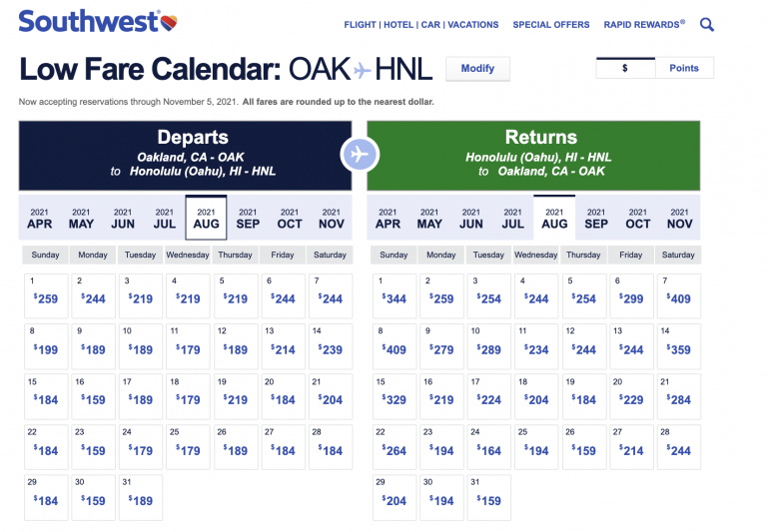Switch fare display to dollars
Viewport: 769px width, 532px height.
(625, 68)
